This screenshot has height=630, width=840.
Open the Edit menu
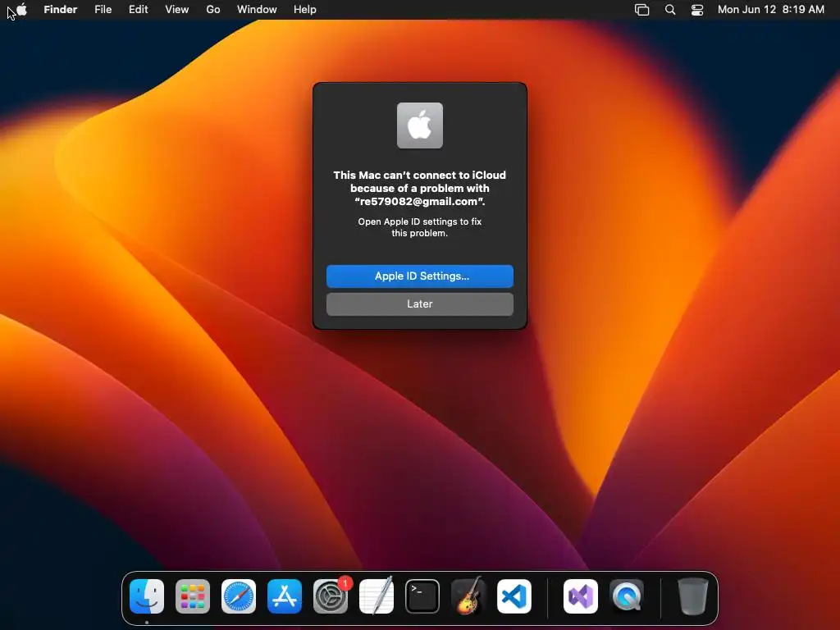[138, 9]
